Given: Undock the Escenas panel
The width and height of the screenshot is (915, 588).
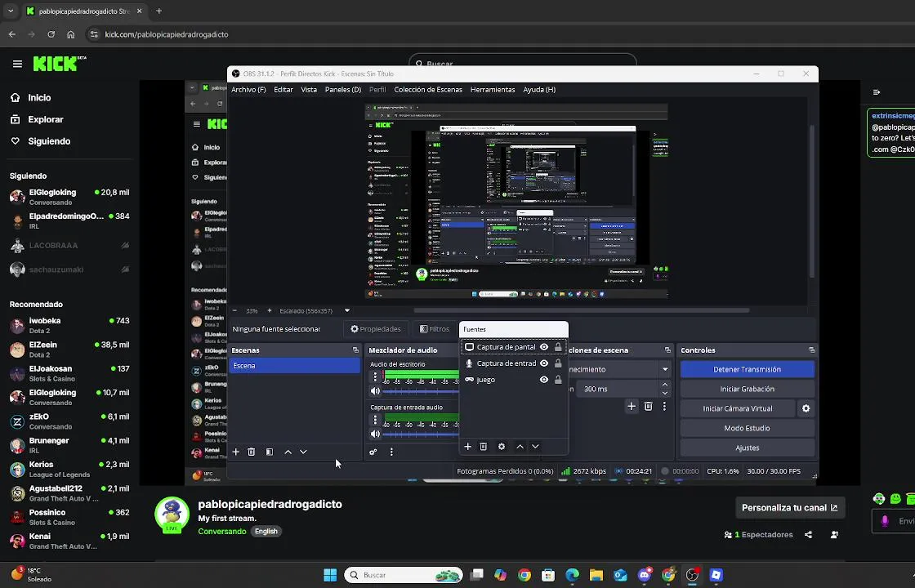Looking at the screenshot, I should 355,350.
